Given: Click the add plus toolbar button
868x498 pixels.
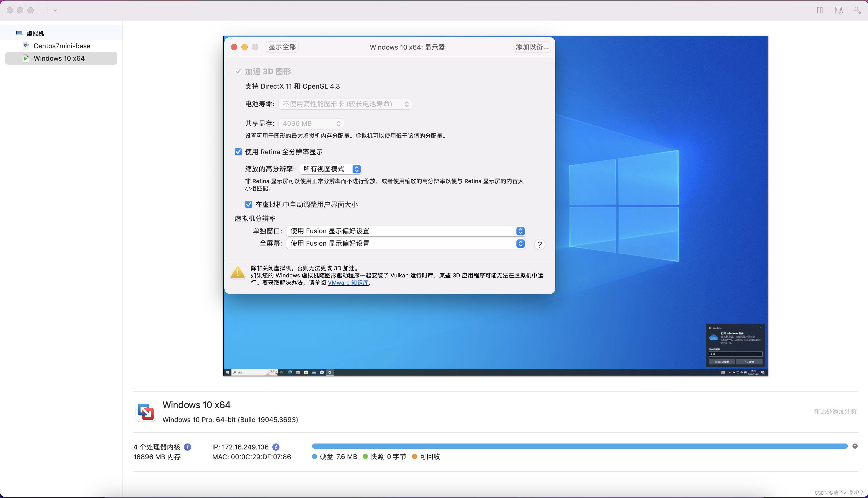Looking at the screenshot, I should pyautogui.click(x=48, y=10).
